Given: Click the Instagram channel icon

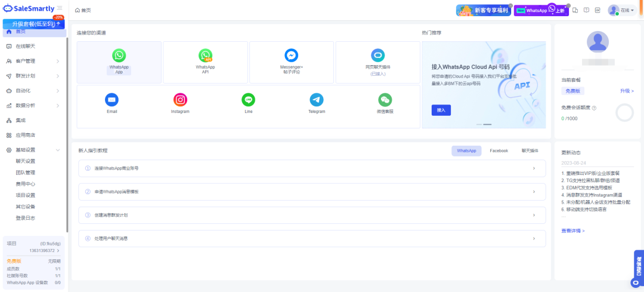Looking at the screenshot, I should pos(180,100).
